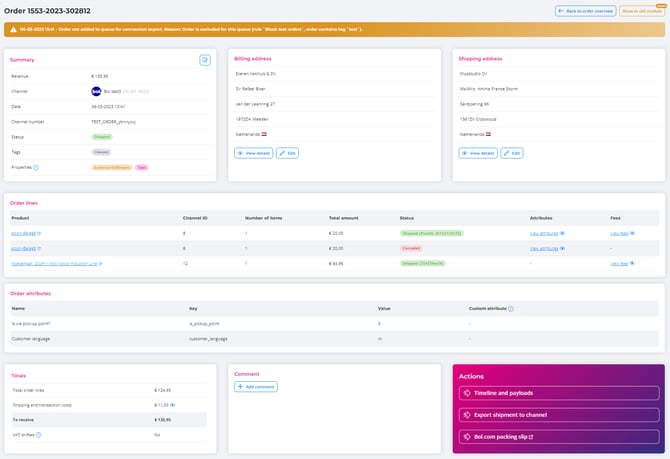Click Export shipment to channel
This screenshot has height=459, width=670.
[x=559, y=415]
